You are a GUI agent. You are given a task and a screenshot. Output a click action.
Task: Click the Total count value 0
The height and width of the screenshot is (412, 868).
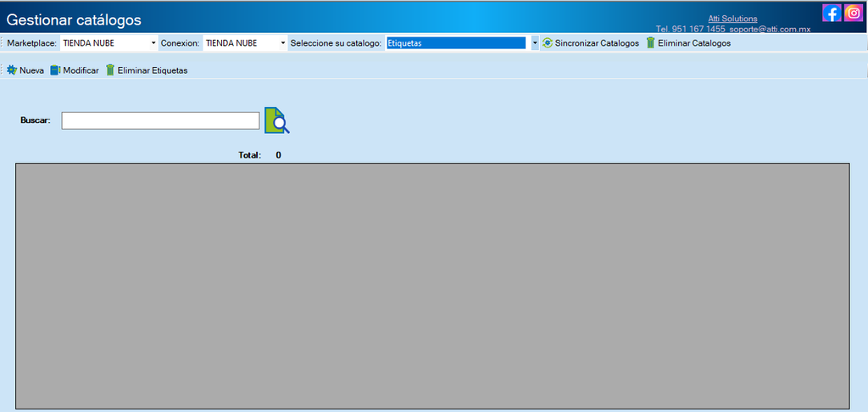tap(278, 155)
